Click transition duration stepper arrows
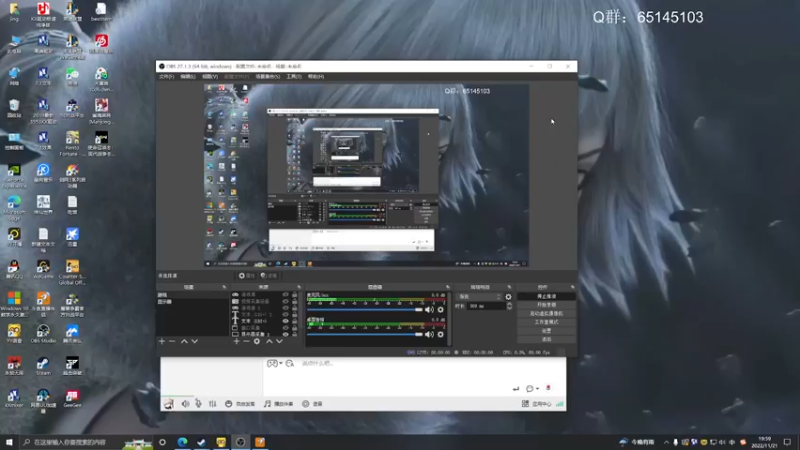Viewport: 800px width, 450px height. [x=509, y=306]
